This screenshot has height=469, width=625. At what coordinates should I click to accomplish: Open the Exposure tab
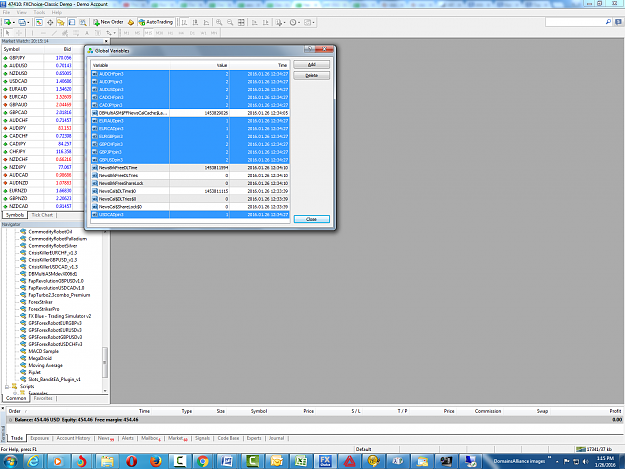pos(39,438)
